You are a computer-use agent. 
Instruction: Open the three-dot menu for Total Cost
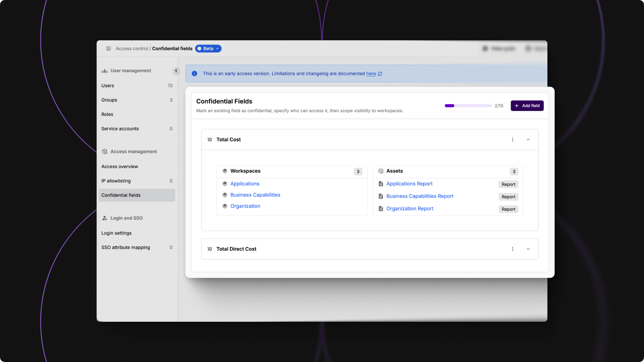(x=512, y=140)
